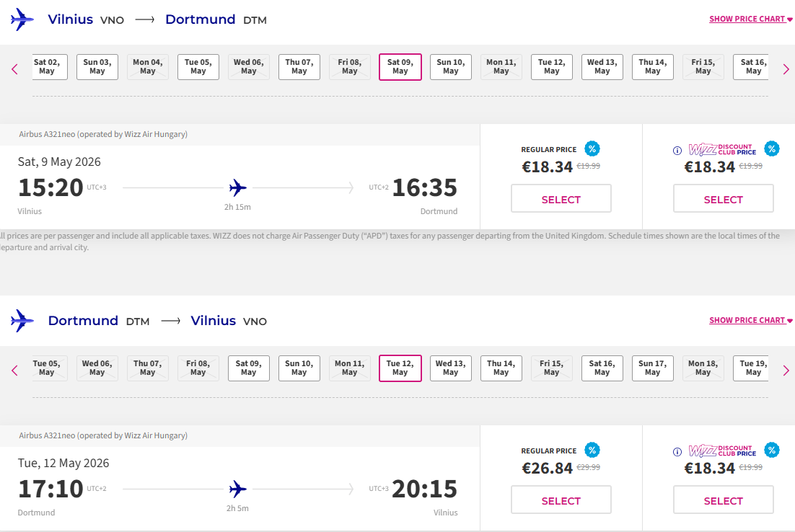Show earlier return dates with left arrow
795x532 pixels.
(14, 371)
